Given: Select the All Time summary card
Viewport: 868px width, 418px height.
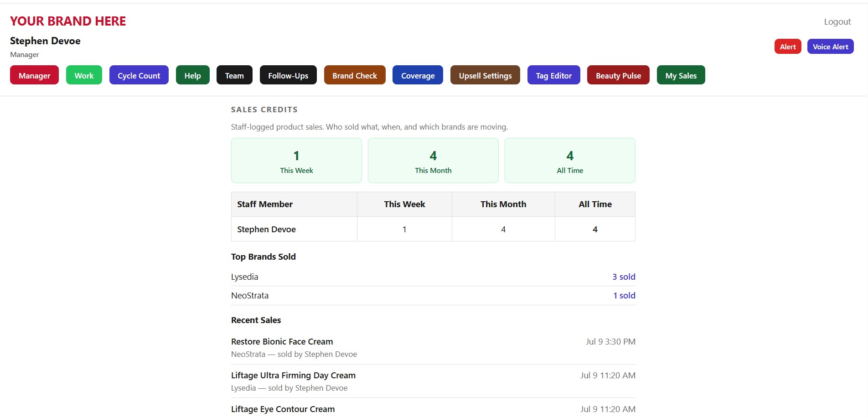Looking at the screenshot, I should coord(570,160).
